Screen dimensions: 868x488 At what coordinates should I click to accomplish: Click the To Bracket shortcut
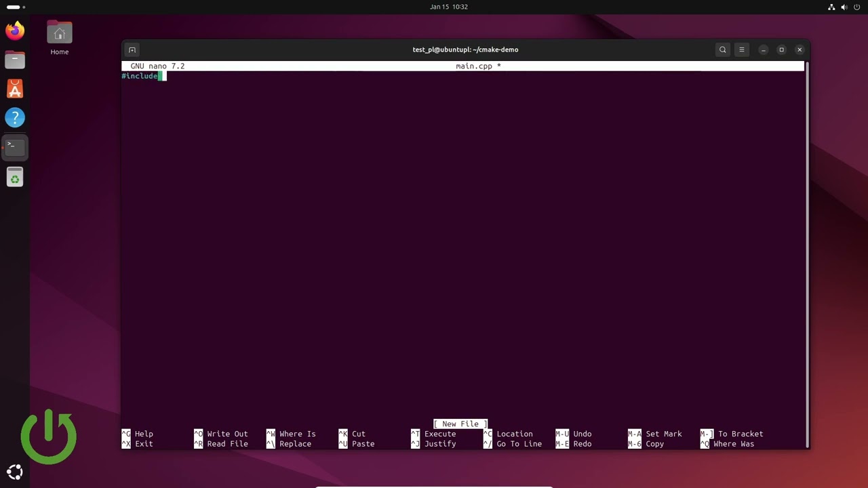click(x=732, y=434)
